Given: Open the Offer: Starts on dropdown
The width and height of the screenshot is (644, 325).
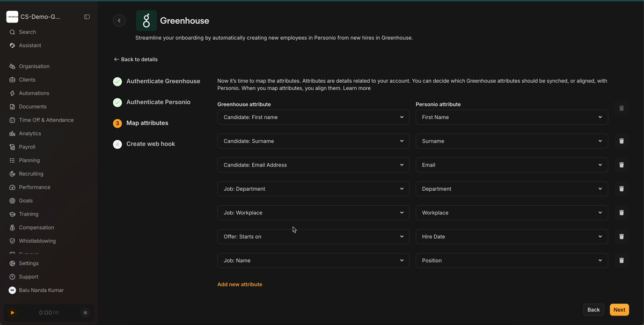Looking at the screenshot, I should pos(313,236).
